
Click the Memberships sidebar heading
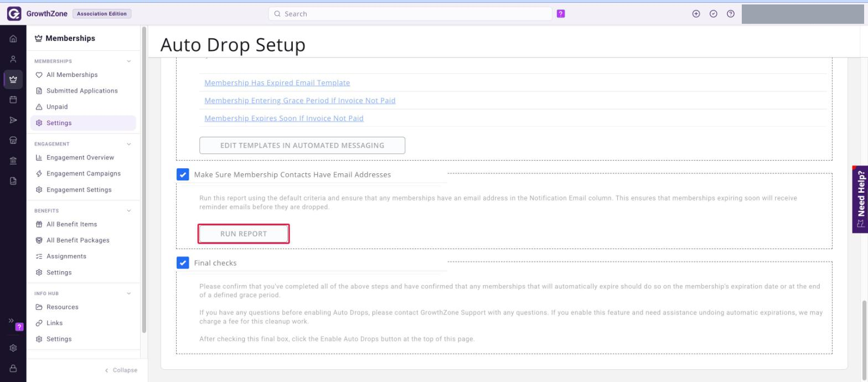tap(65, 38)
